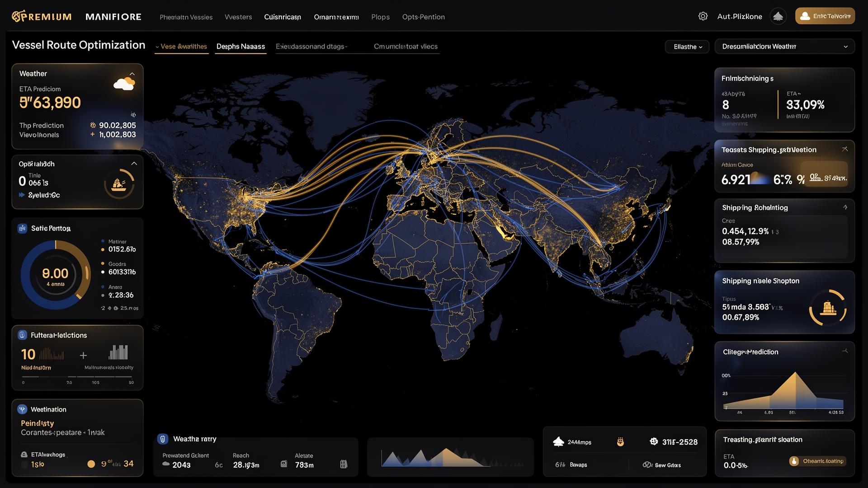Adjust the Fuftera Hetictions range slider

click(x=78, y=376)
